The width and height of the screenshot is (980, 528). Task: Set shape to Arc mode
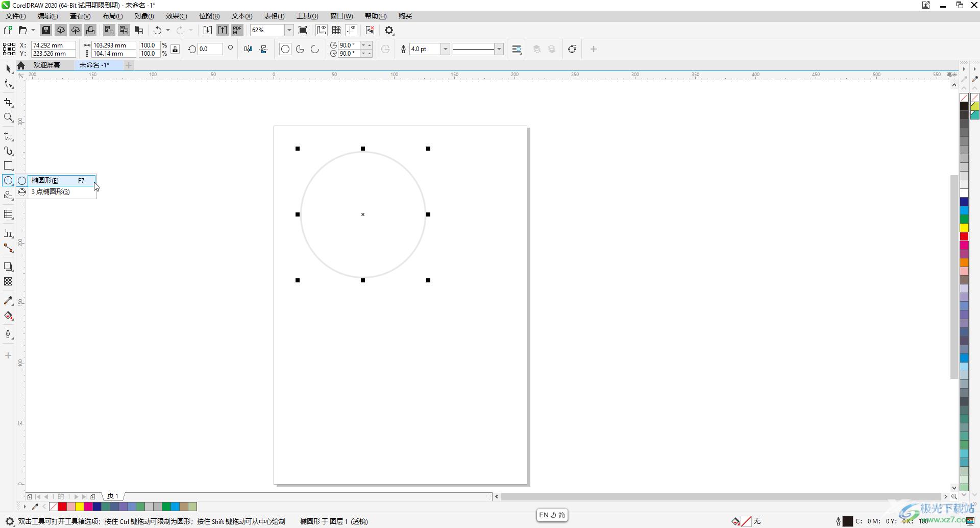[315, 49]
